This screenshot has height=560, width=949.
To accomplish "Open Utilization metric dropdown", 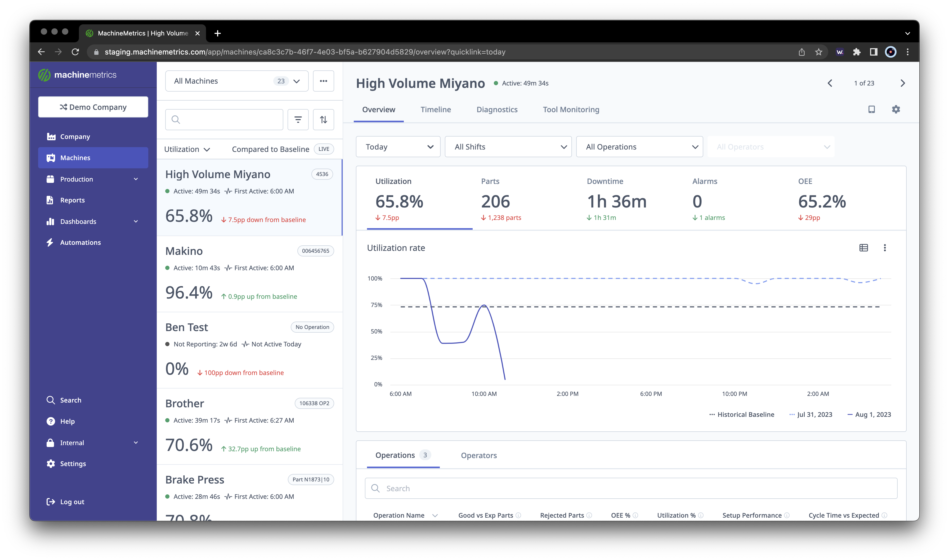I will [187, 150].
